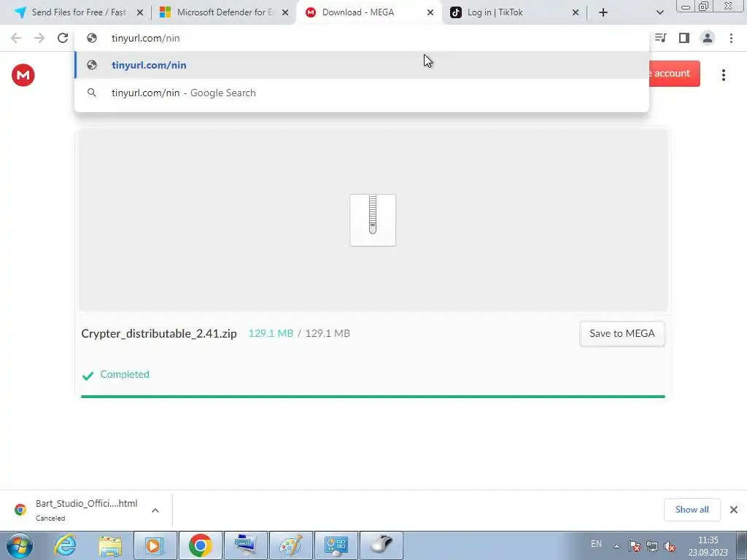This screenshot has width=747, height=560.
Task: Close the Send Files for Free tab
Action: click(x=140, y=13)
